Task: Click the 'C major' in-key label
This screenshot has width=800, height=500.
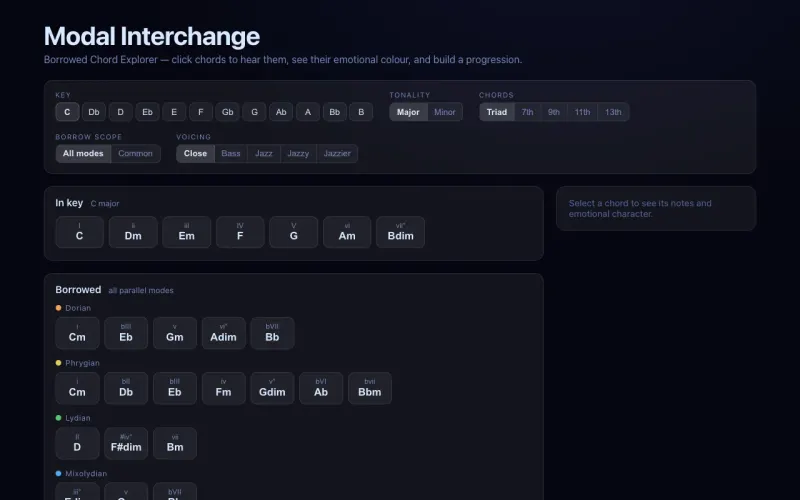Action: pyautogui.click(x=105, y=204)
